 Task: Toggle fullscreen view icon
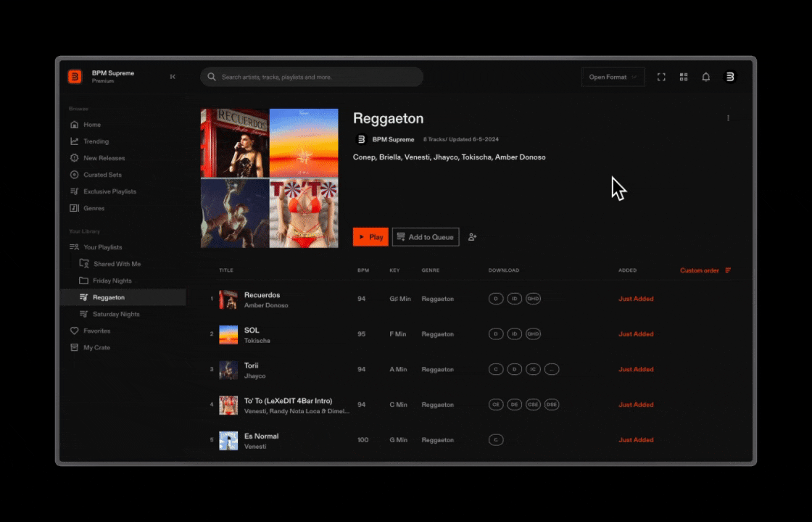point(661,77)
